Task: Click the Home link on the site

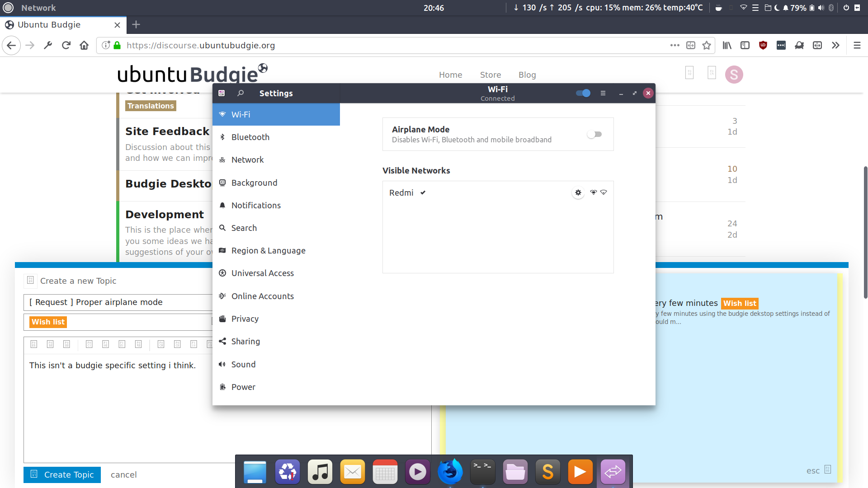Action: (x=450, y=75)
